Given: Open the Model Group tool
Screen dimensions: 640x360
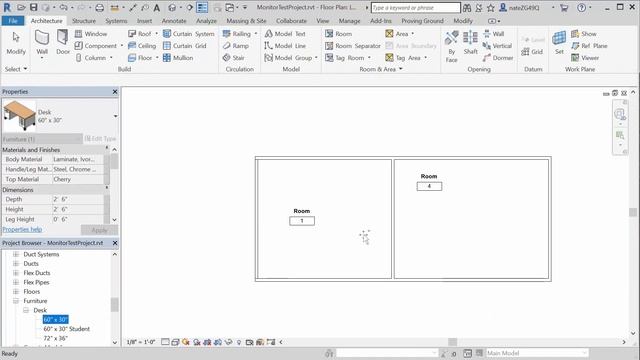Looking at the screenshot, I should click(x=288, y=58).
